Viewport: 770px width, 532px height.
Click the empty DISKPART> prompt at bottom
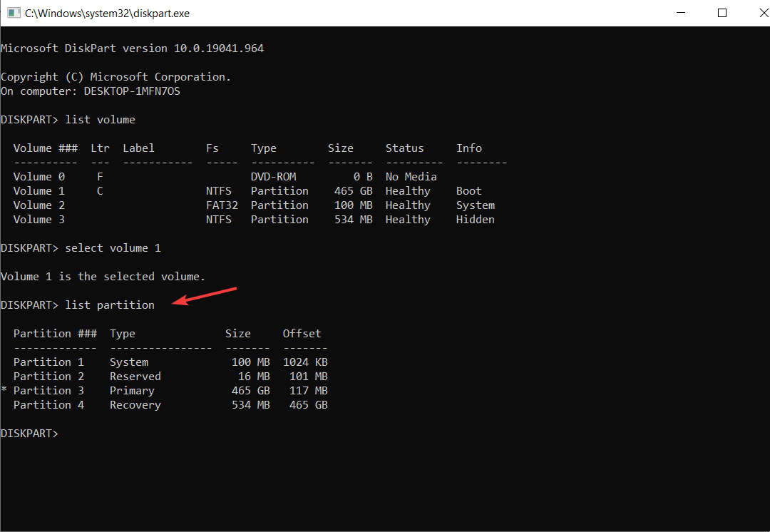point(29,433)
